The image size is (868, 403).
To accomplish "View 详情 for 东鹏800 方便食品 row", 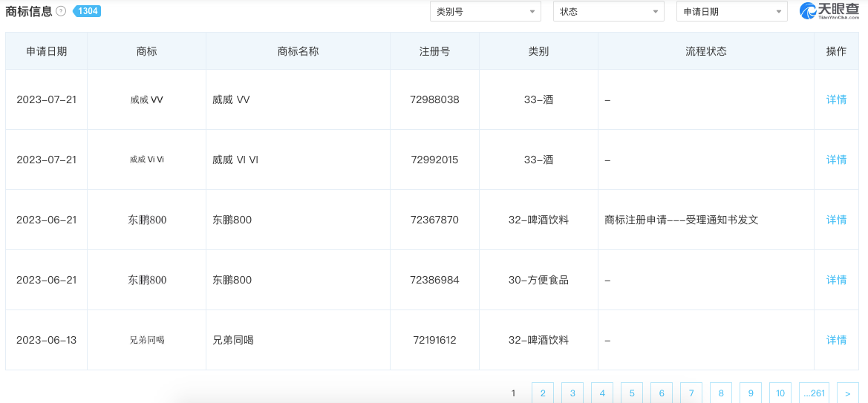I will click(836, 280).
